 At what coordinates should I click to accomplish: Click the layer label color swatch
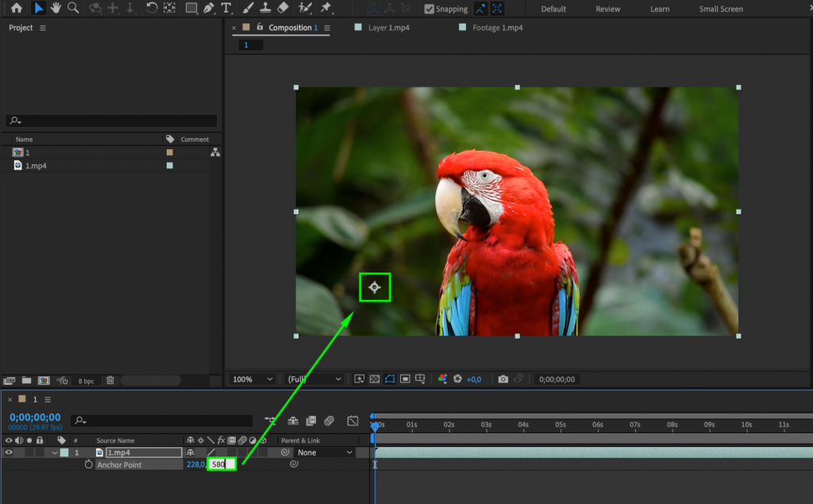tap(65, 452)
